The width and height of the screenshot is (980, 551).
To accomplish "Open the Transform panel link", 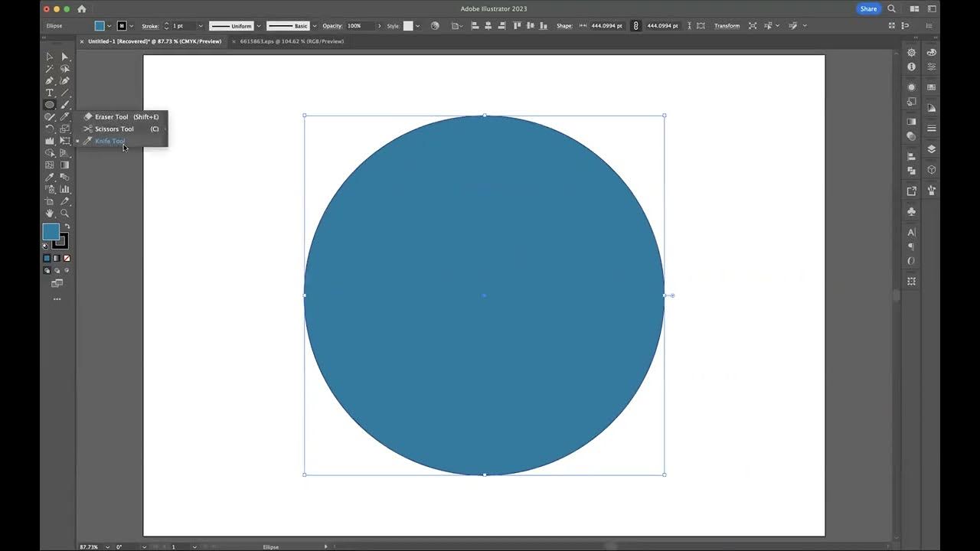I will [x=727, y=26].
